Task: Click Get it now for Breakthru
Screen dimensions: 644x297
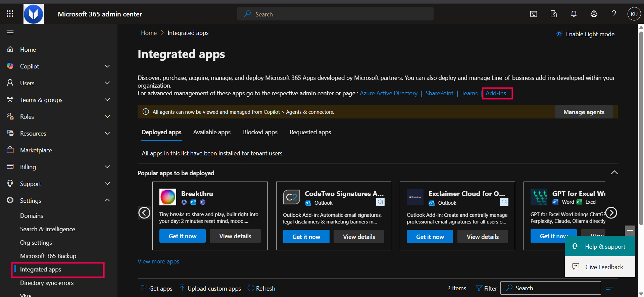Action: click(x=183, y=236)
